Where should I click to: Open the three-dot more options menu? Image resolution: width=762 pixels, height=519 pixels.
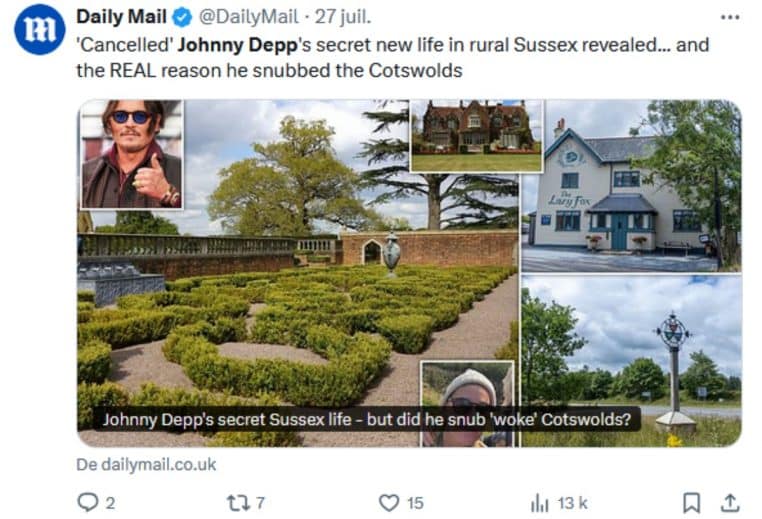pos(730,17)
